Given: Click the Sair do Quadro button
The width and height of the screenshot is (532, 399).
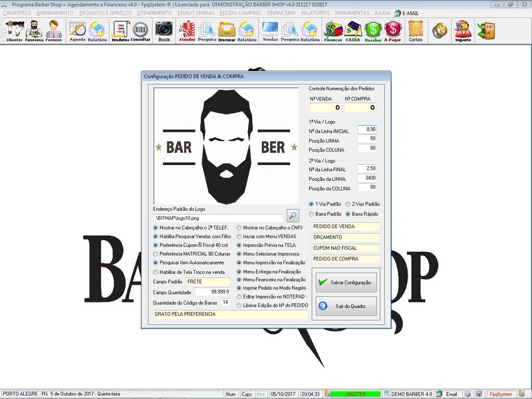Looking at the screenshot, I should 345,306.
